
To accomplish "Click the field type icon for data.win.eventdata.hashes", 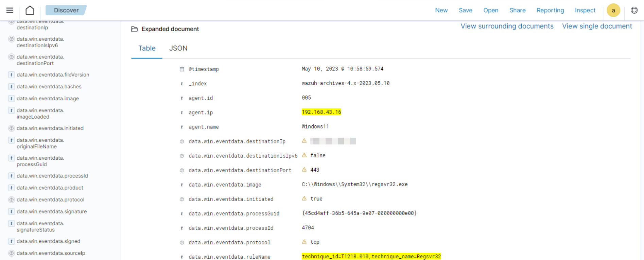I will tap(12, 87).
